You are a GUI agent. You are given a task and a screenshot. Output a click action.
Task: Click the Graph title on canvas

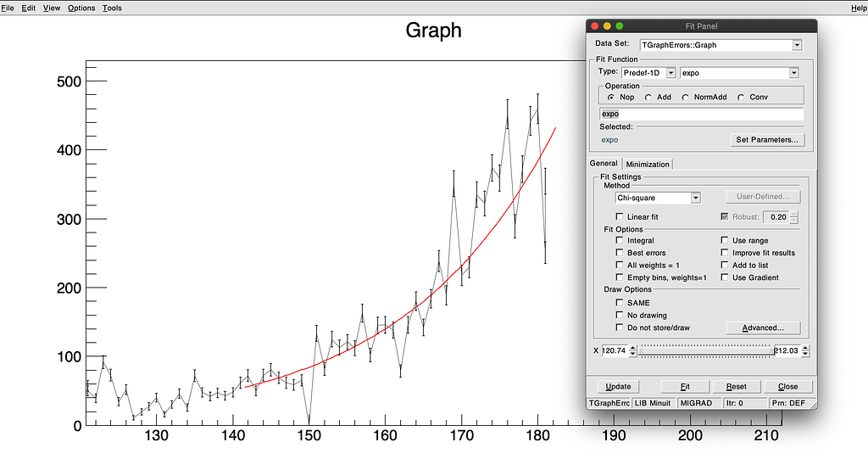(x=433, y=31)
